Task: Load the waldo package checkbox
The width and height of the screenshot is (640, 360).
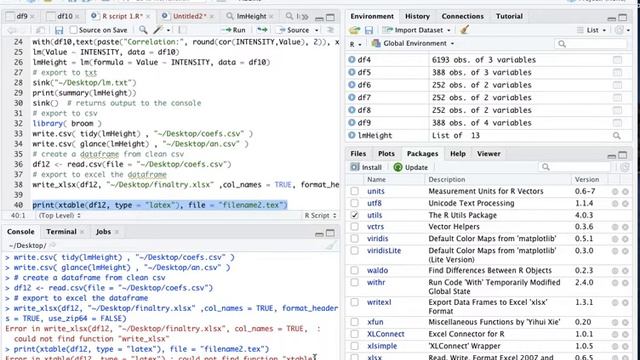Action: (x=354, y=270)
